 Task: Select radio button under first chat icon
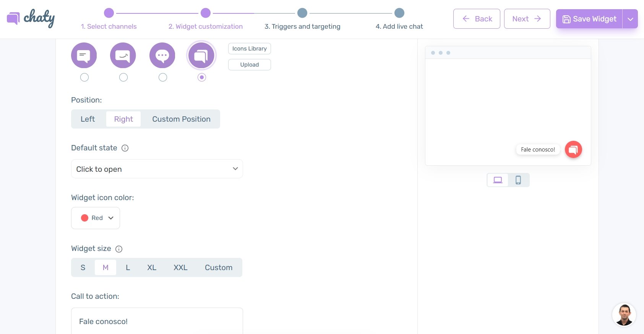(84, 77)
